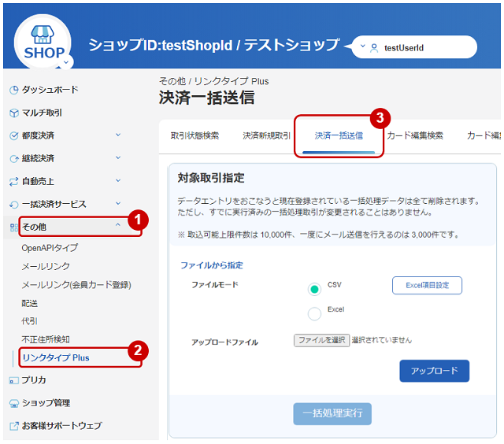This screenshot has width=504, height=444.
Task: Click the ショップ管理 storefront icon
Action: pyautogui.click(x=13, y=404)
